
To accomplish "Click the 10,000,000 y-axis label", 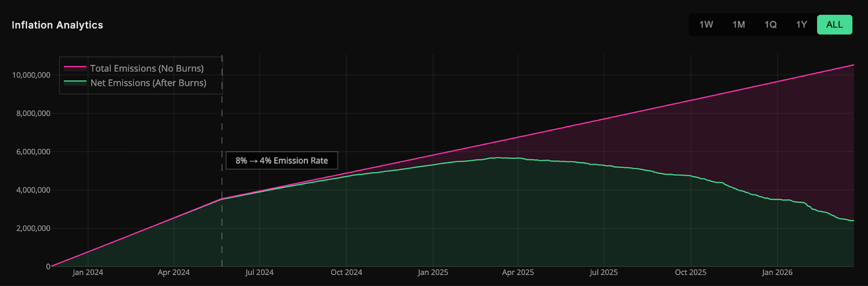I will 31,75.
